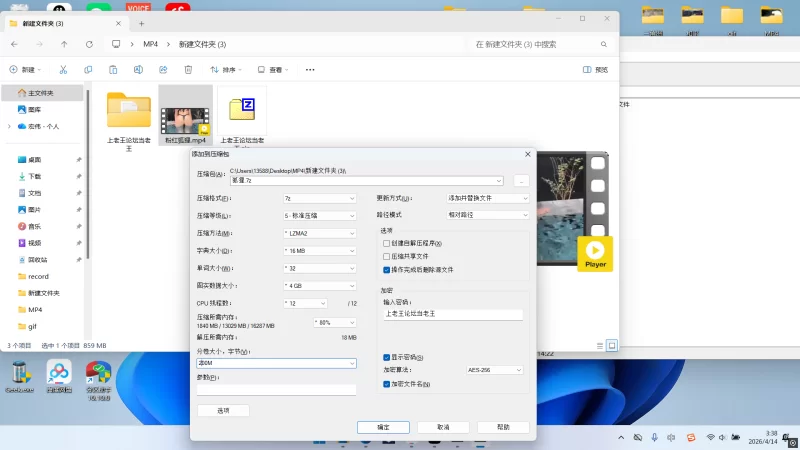Uncheck 操作完成后删除源文件 checkbox
This screenshot has height=450, width=800.
click(387, 270)
